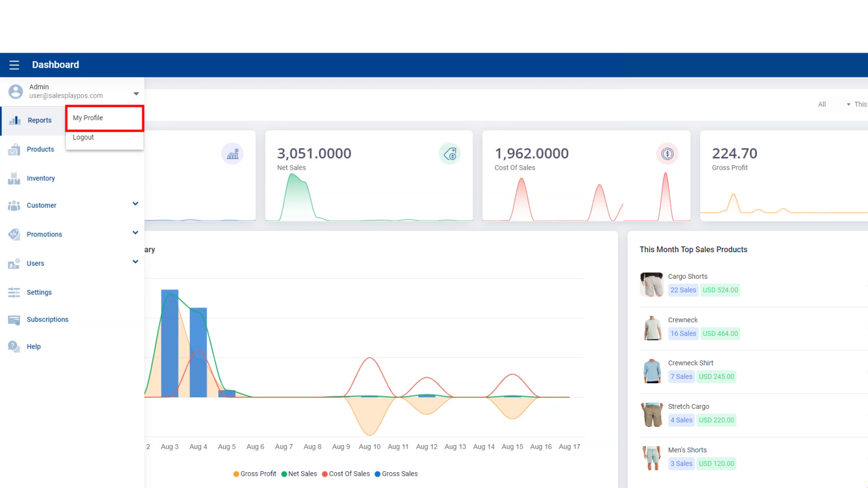Screen dimensions: 868x488
Task: Click the Cargo Shorts product thumbnail
Action: tap(651, 284)
